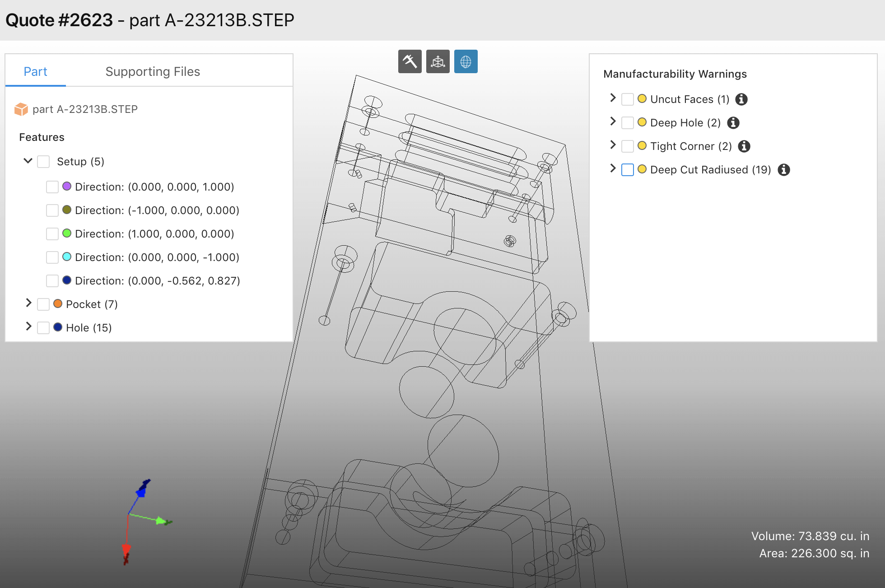The height and width of the screenshot is (588, 885).
Task: Click the dark blue Hole color swatch
Action: click(x=58, y=327)
